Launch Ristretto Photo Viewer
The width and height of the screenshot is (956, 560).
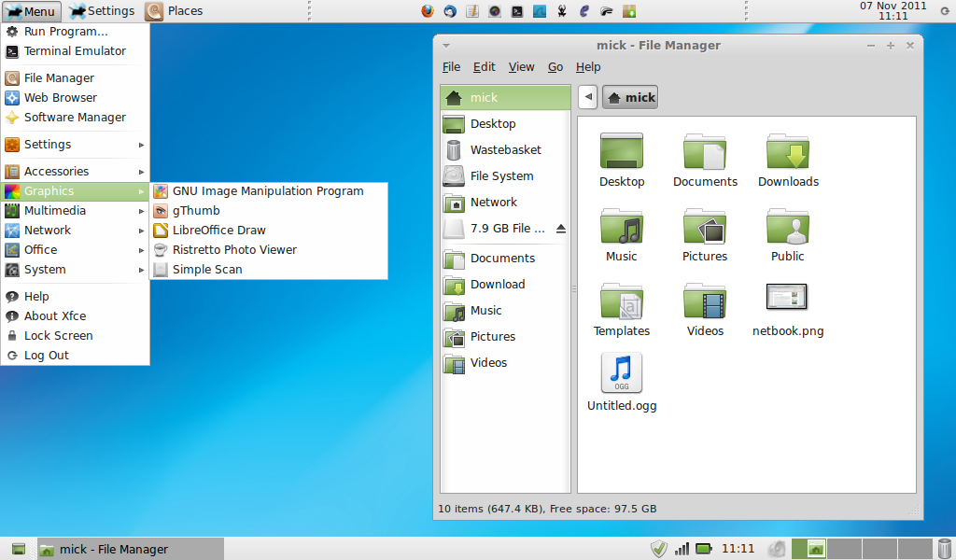(269, 250)
